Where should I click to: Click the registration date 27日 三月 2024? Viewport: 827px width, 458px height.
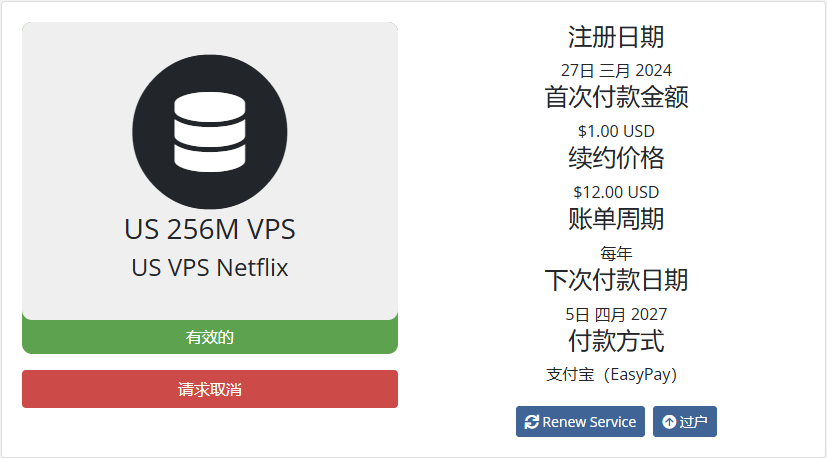coord(616,70)
